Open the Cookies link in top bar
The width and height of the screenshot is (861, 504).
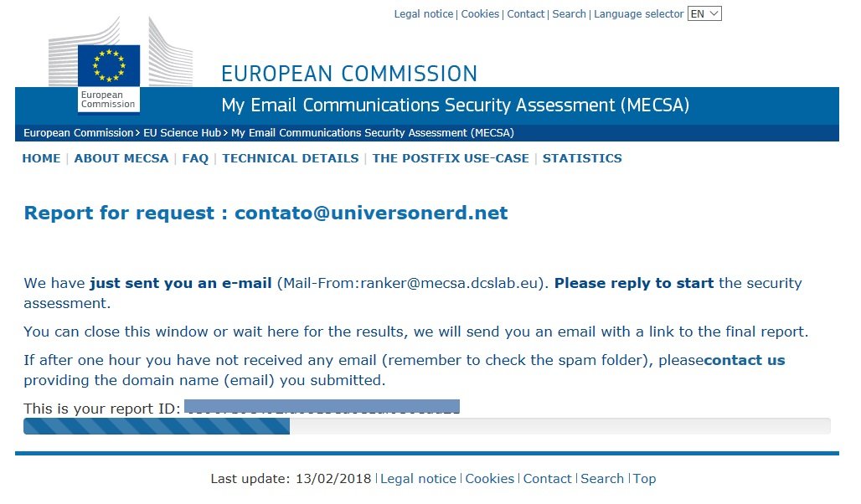click(x=480, y=14)
